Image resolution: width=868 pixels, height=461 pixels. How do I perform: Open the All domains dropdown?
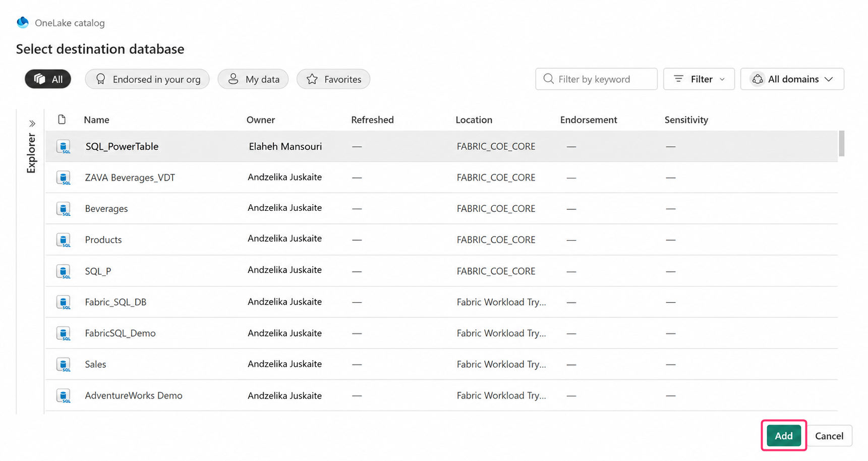click(x=792, y=79)
